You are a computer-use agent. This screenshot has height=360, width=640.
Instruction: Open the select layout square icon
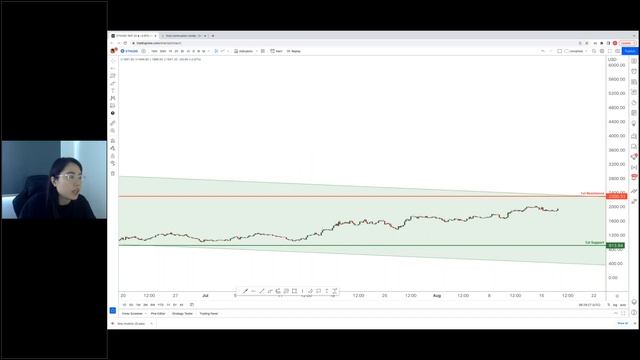(560, 51)
